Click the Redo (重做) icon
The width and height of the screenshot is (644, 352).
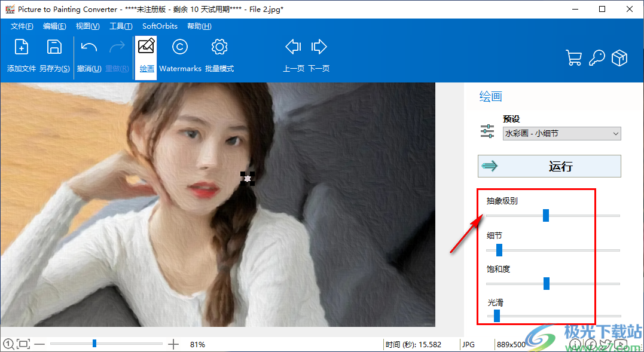117,47
